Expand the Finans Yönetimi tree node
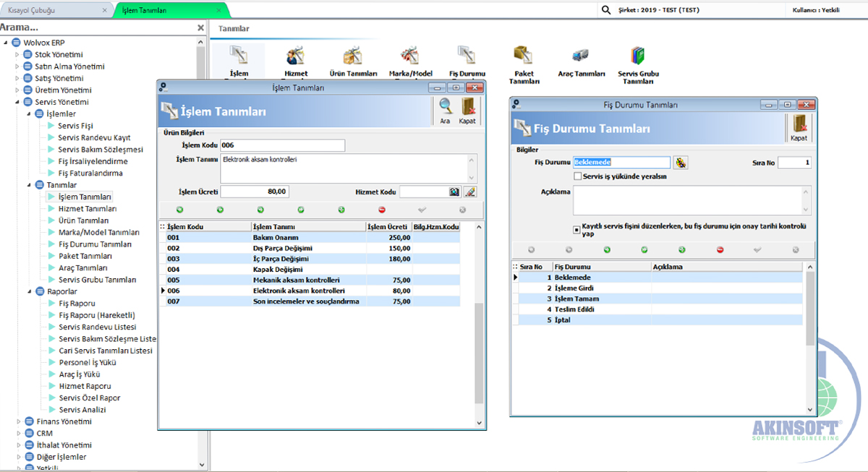868x472 pixels. [x=17, y=421]
